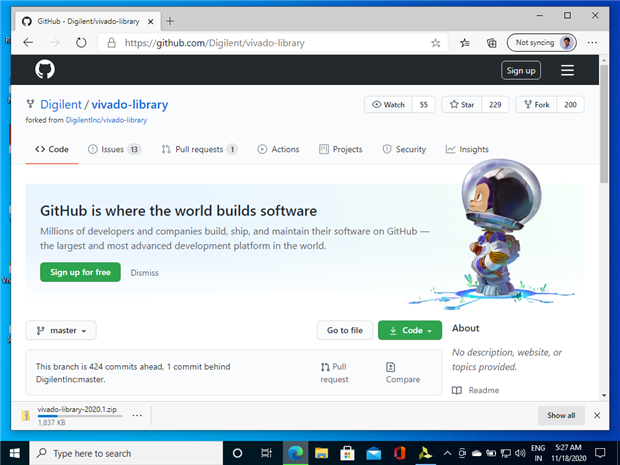The width and height of the screenshot is (620, 465).
Task: Click the taskbar search box
Action: pos(127,453)
